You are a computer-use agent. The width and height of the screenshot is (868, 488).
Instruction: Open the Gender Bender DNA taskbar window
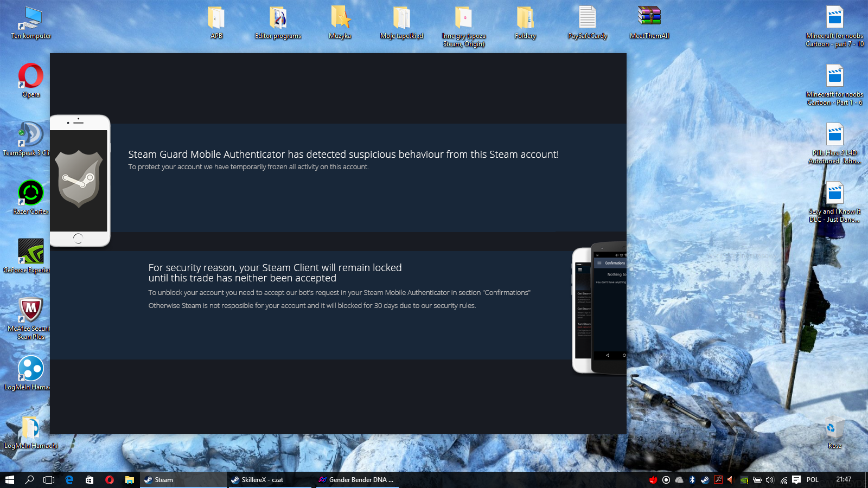[357, 480]
